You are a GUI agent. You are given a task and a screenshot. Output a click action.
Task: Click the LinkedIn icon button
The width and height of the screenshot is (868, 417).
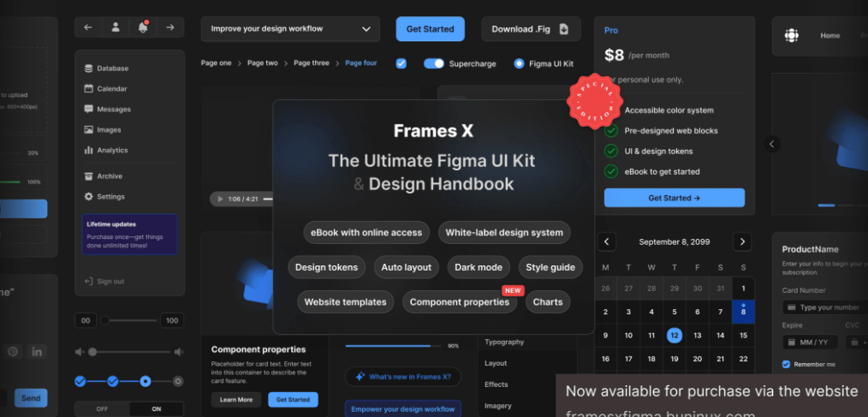[x=37, y=352]
